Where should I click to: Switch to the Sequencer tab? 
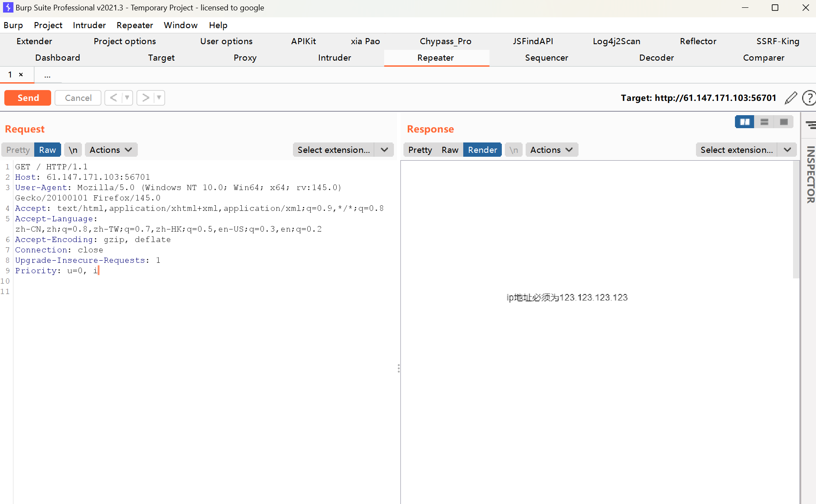546,58
